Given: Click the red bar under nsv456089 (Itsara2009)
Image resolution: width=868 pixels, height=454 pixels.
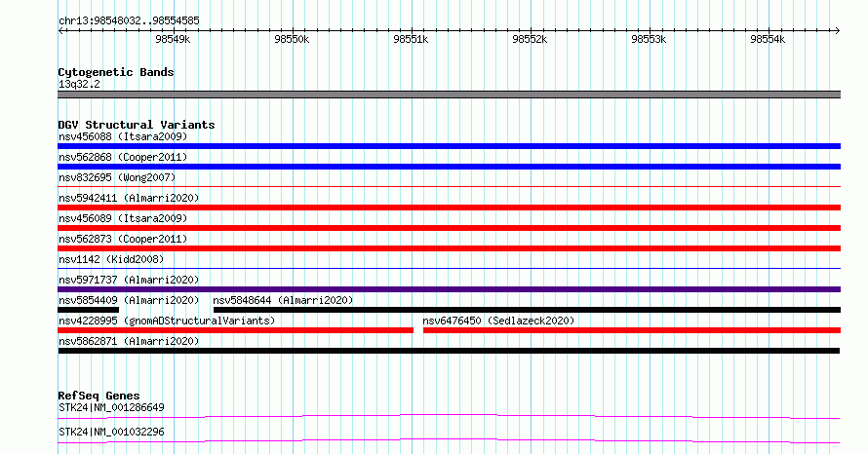Looking at the screenshot, I should pyautogui.click(x=449, y=228).
